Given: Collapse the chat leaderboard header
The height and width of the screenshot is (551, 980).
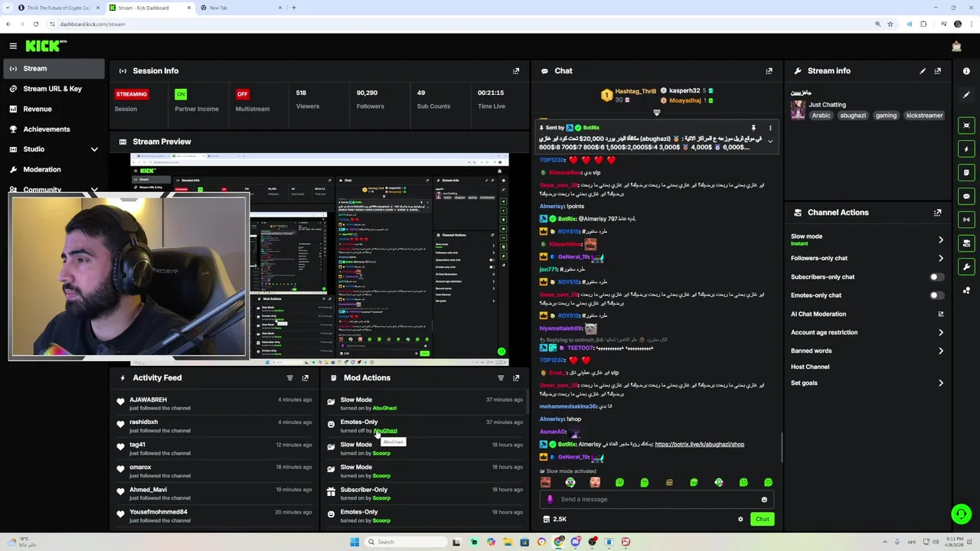Looking at the screenshot, I should point(656,112).
